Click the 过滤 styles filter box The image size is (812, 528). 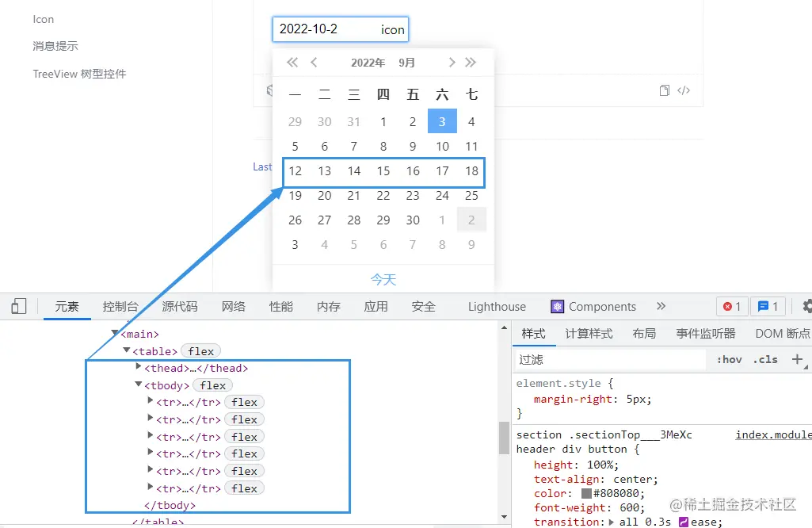(611, 360)
